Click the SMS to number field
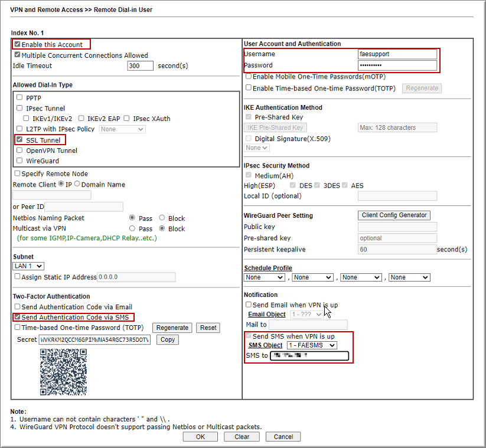This screenshot has height=448, width=486. point(309,356)
